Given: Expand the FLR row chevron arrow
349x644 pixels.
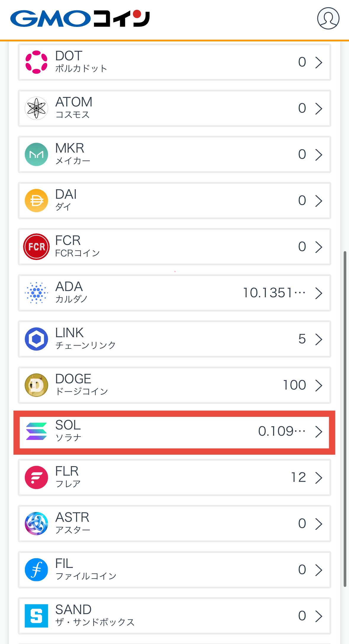Looking at the screenshot, I should [x=319, y=478].
